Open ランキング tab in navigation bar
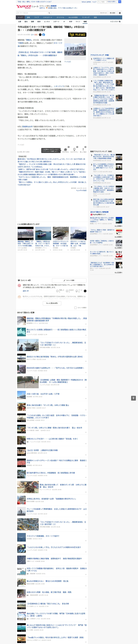Image resolution: width=138 pixels, height=644 pixels. tap(86, 17)
